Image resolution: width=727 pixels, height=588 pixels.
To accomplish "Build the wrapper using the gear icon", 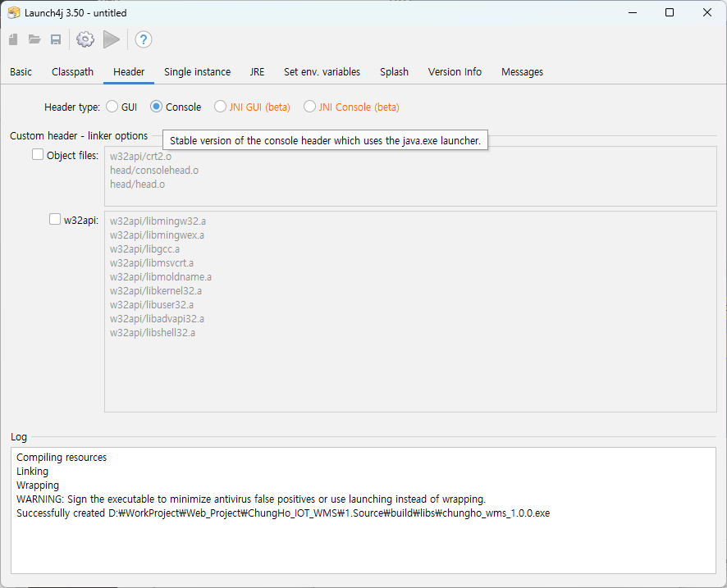I will pos(85,39).
